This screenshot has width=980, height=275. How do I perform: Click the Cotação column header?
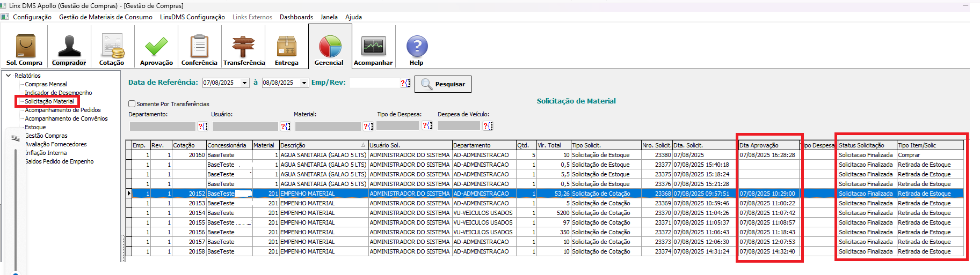point(189,145)
